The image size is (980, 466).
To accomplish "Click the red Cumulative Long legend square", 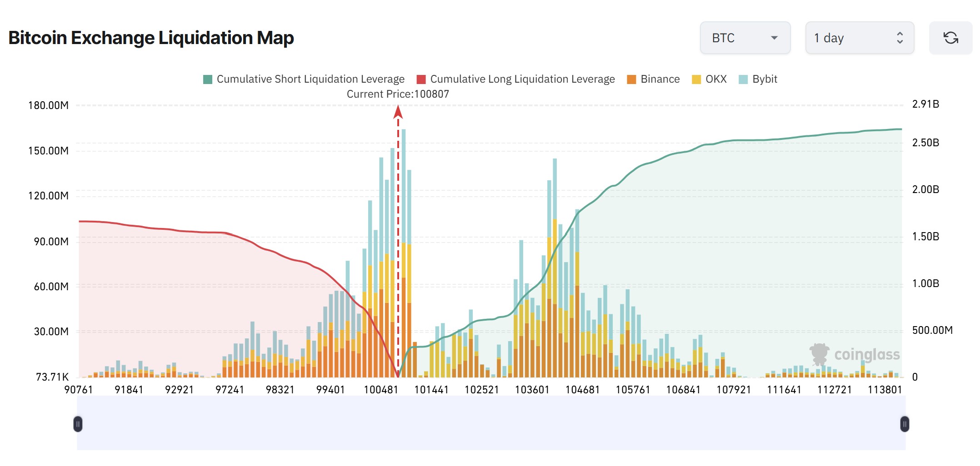I will point(421,79).
